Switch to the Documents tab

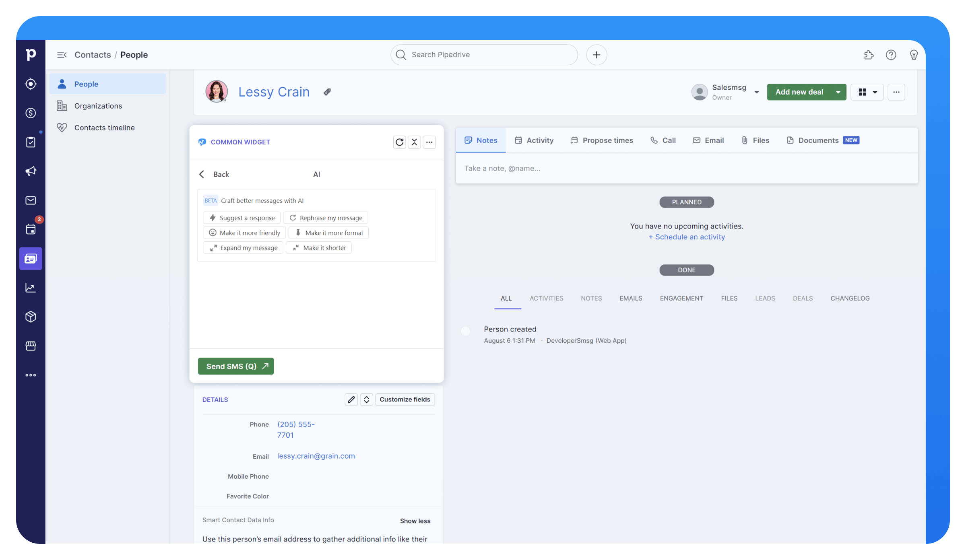pyautogui.click(x=823, y=140)
